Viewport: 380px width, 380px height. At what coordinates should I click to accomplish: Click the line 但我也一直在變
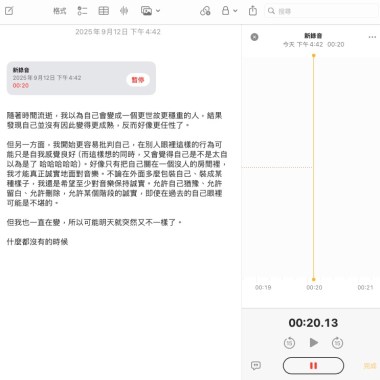click(x=94, y=222)
